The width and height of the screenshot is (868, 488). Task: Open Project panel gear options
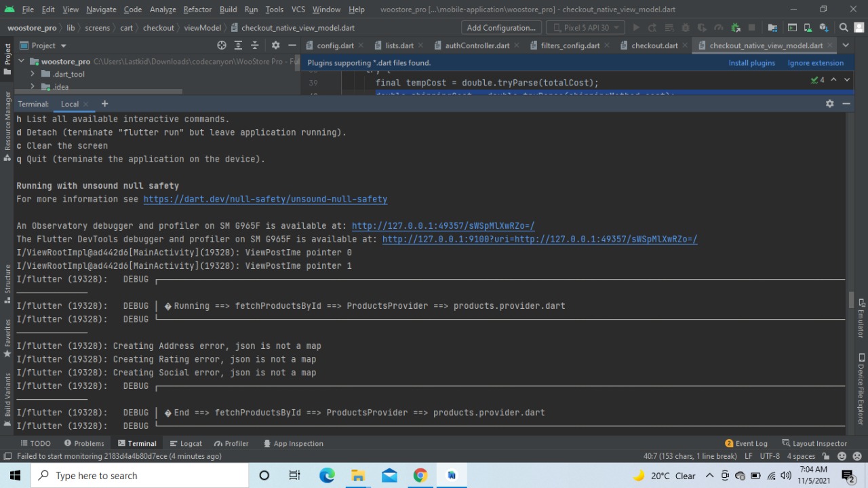[x=275, y=45]
